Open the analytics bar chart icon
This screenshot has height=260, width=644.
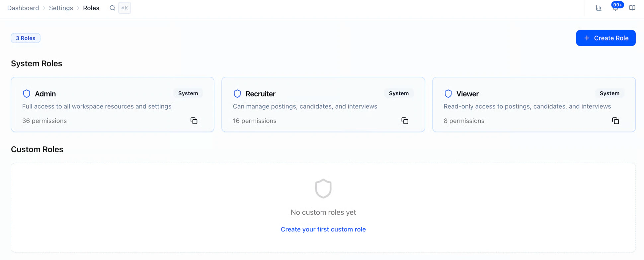599,8
